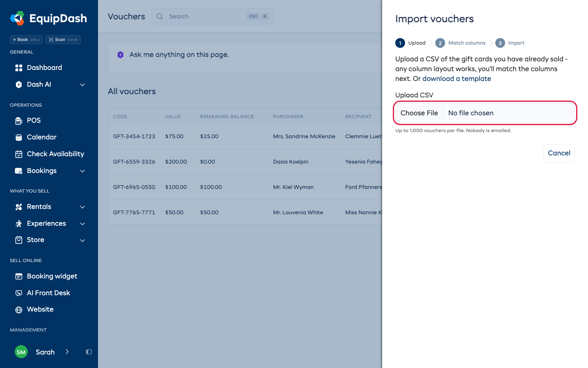The image size is (588, 368).
Task: Collapse the sidebar panel icon
Action: (89, 352)
